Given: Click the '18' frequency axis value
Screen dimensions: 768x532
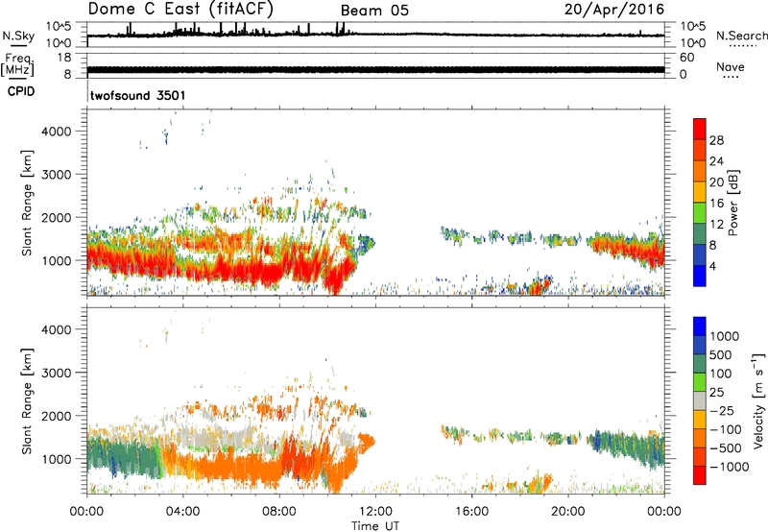Looking at the screenshot, I should pos(64,58).
